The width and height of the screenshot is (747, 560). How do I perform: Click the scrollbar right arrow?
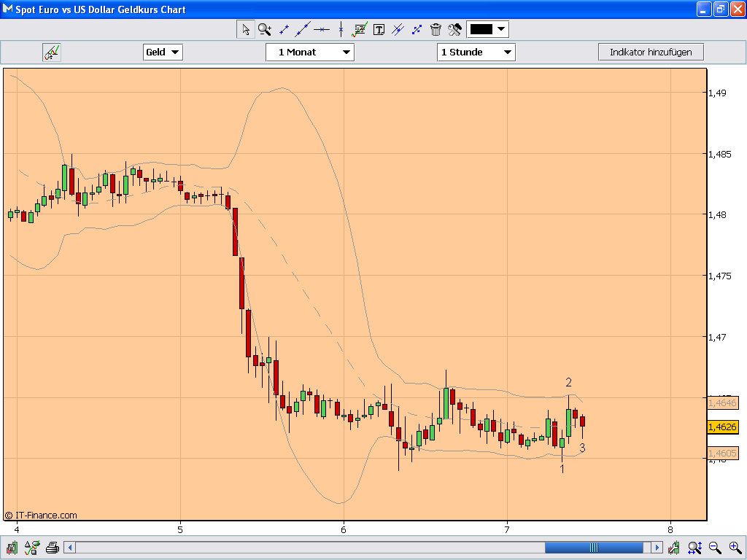(657, 548)
